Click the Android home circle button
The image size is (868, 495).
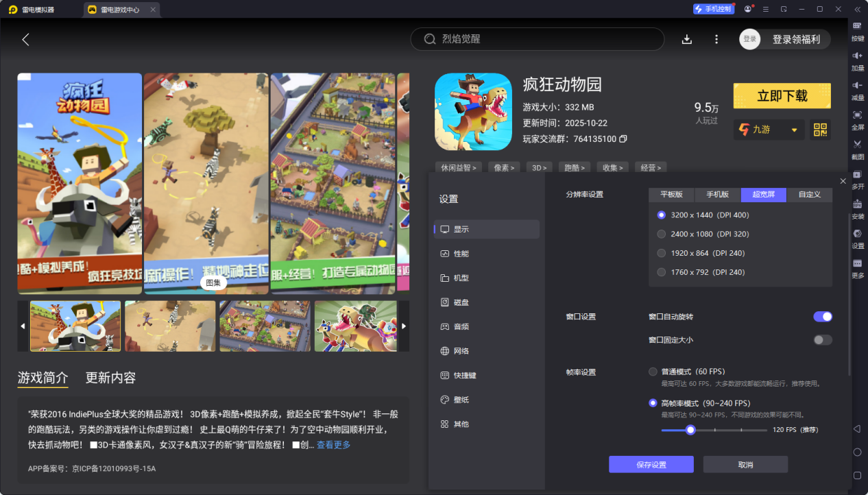[857, 452]
